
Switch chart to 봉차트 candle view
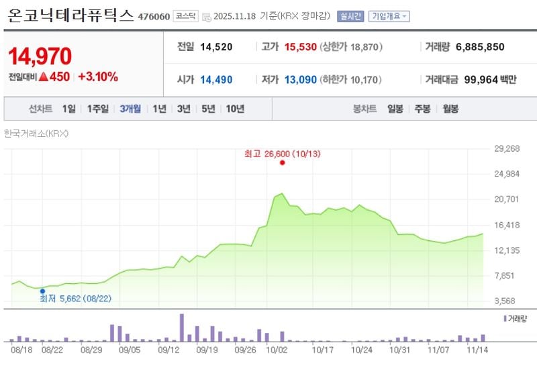tap(364, 109)
